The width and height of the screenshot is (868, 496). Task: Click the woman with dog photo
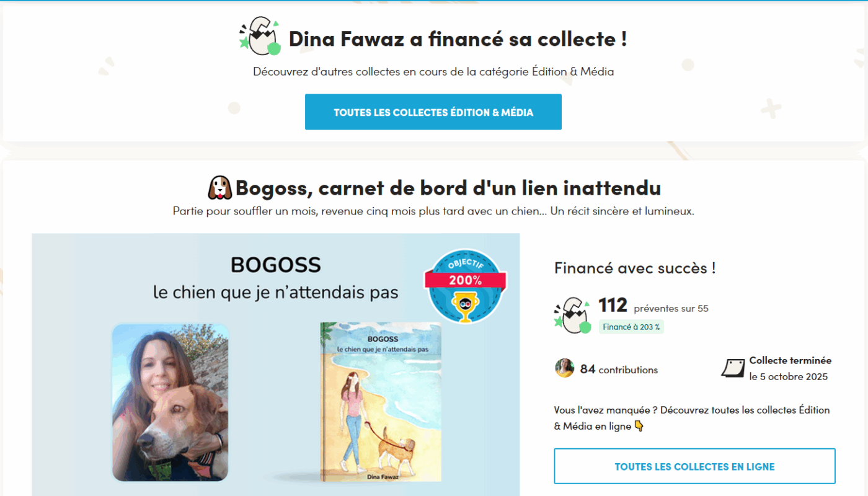[170, 402]
